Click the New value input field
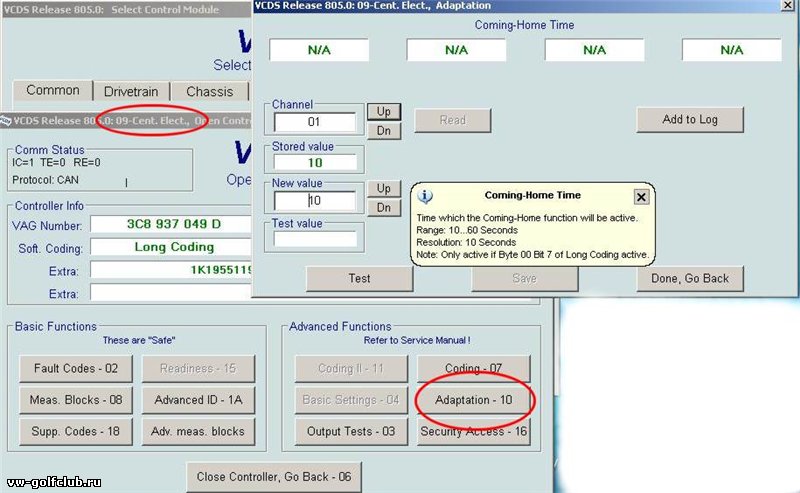This screenshot has height=493, width=800. pos(314,201)
